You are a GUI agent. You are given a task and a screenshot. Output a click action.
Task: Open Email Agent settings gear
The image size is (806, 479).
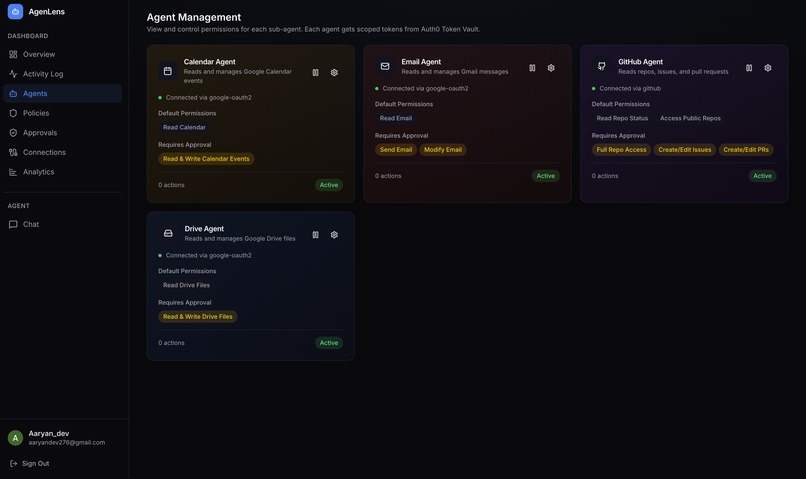point(551,68)
